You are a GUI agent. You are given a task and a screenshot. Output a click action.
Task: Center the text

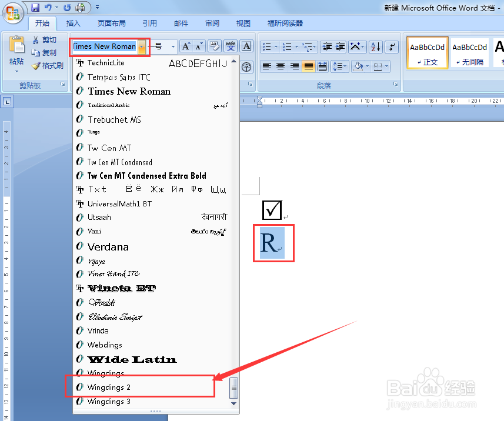281,66
